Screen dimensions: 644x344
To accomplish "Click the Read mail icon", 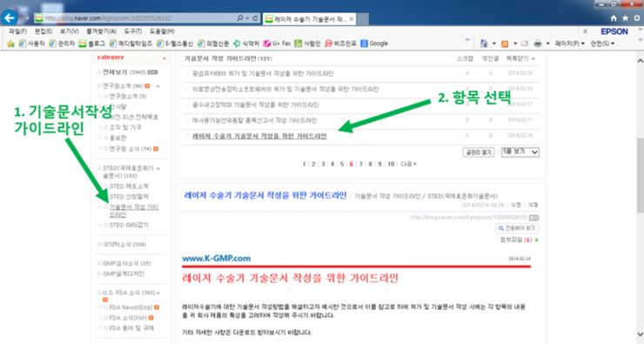I will point(525,44).
